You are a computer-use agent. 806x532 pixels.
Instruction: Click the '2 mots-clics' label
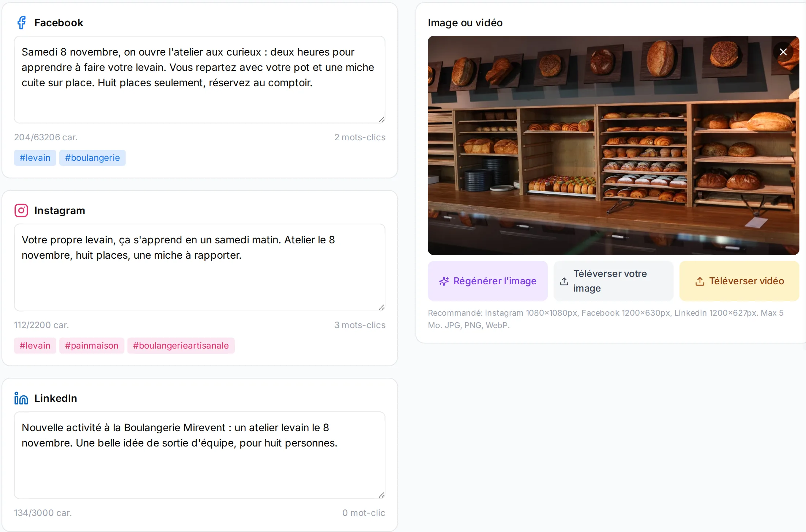(x=360, y=137)
